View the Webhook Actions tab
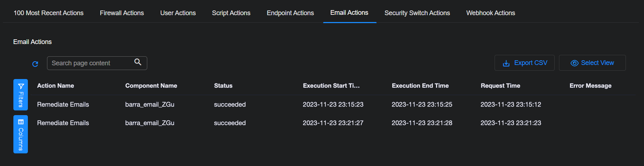Screen dimensions: 644x166 tap(490, 13)
